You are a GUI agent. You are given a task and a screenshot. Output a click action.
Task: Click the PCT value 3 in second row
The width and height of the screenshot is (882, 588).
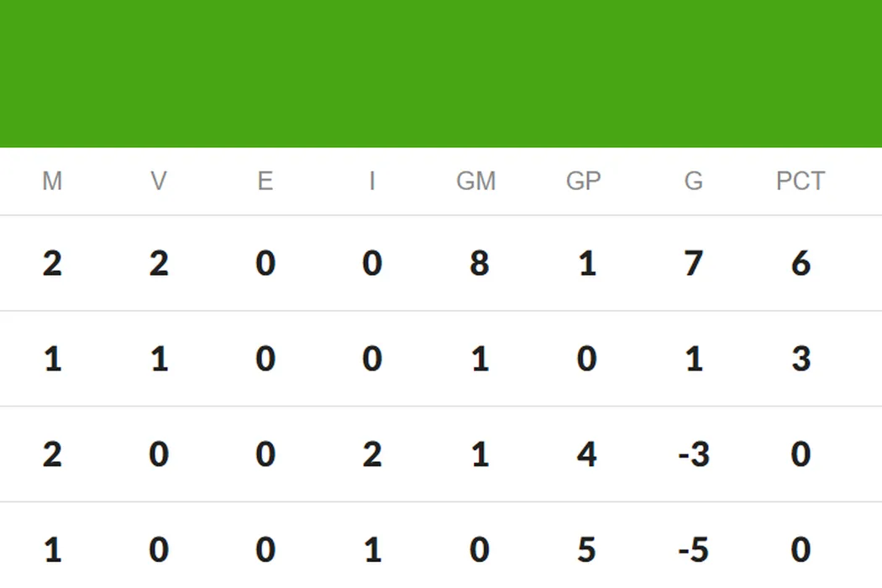[x=801, y=360]
